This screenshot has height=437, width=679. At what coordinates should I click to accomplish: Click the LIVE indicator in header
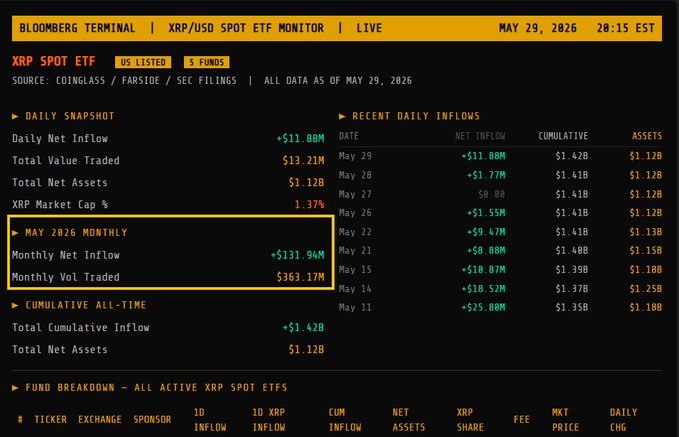pyautogui.click(x=369, y=28)
